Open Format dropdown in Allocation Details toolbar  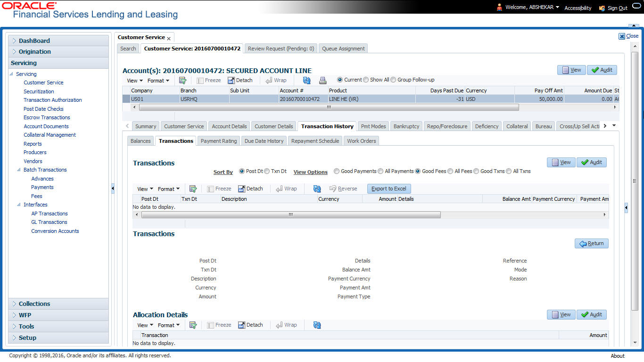pos(169,325)
